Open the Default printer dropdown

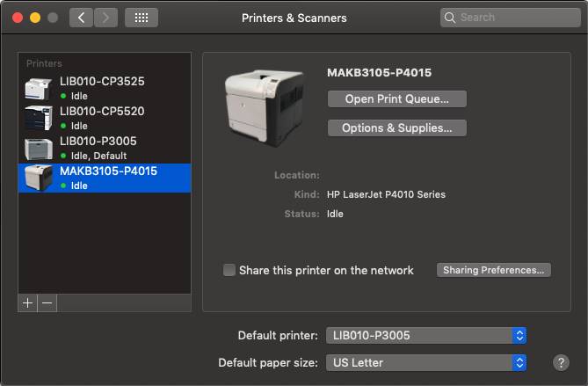(x=426, y=335)
